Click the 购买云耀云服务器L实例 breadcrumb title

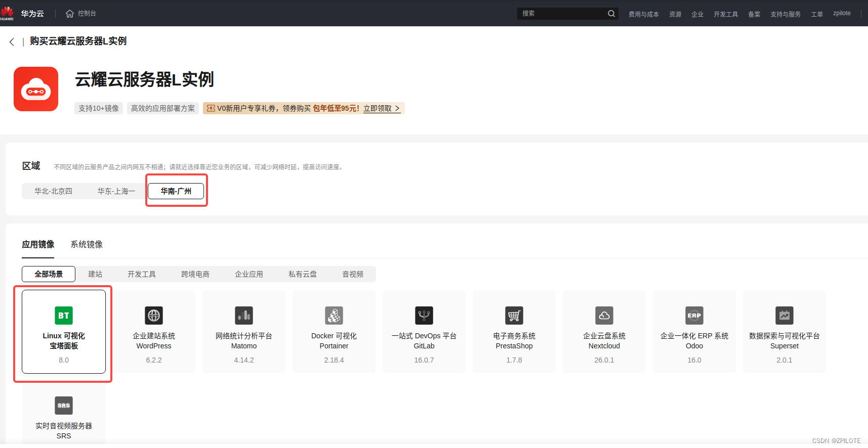[x=78, y=41]
